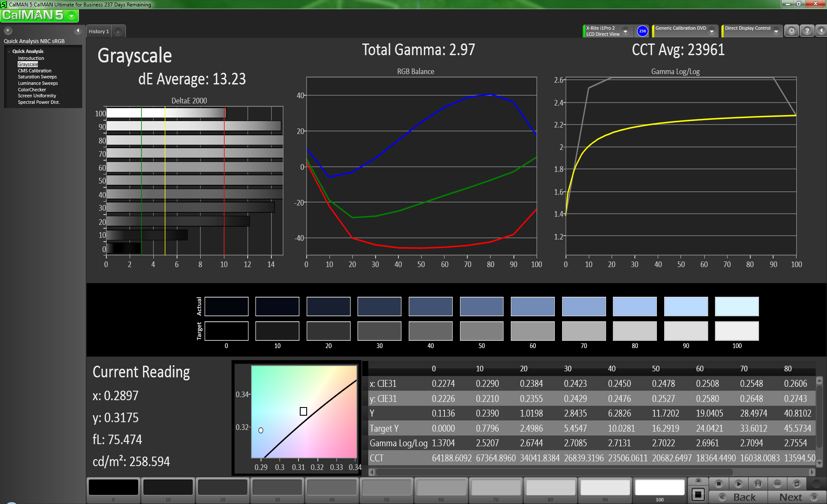Open the CMS Calibration workflow page
827x504 pixels.
click(x=34, y=71)
